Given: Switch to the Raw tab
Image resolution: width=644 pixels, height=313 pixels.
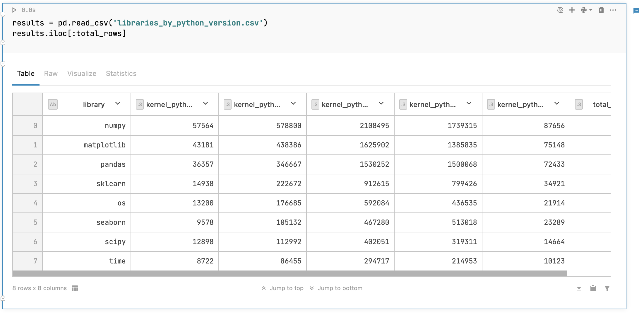Looking at the screenshot, I should (x=51, y=74).
